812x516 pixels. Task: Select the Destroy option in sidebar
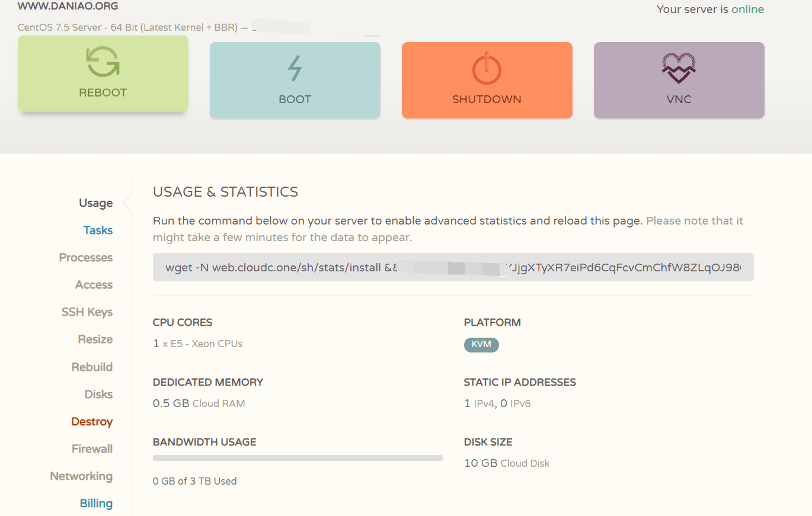click(x=92, y=422)
